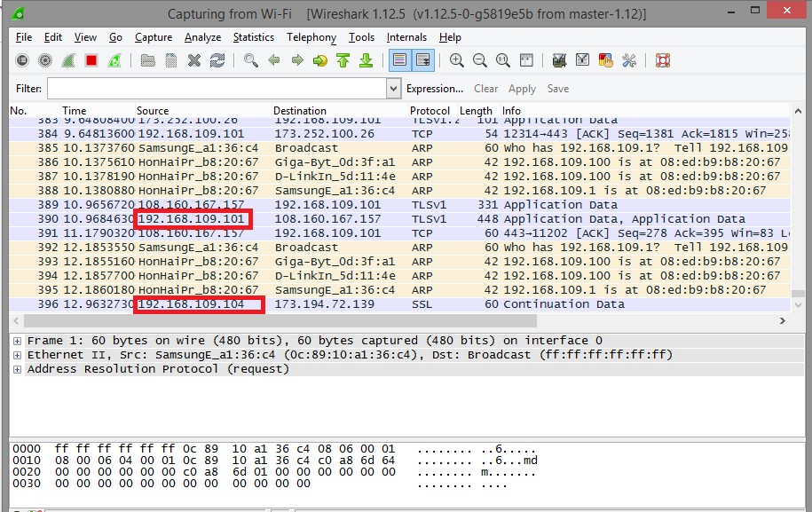Sort by the No. column header

[x=35, y=110]
